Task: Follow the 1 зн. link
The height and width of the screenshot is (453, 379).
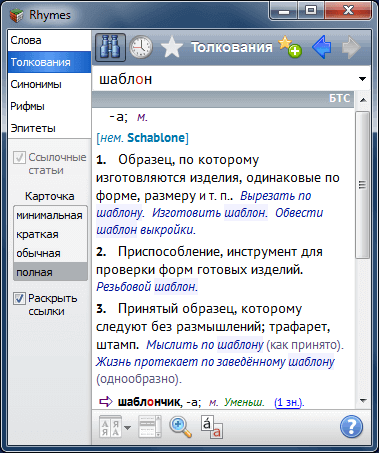Action: click(288, 402)
